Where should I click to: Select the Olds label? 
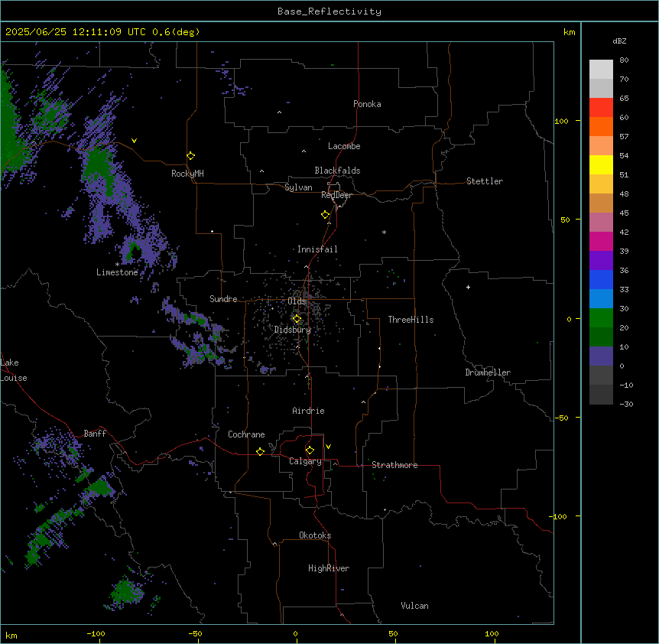tap(297, 301)
